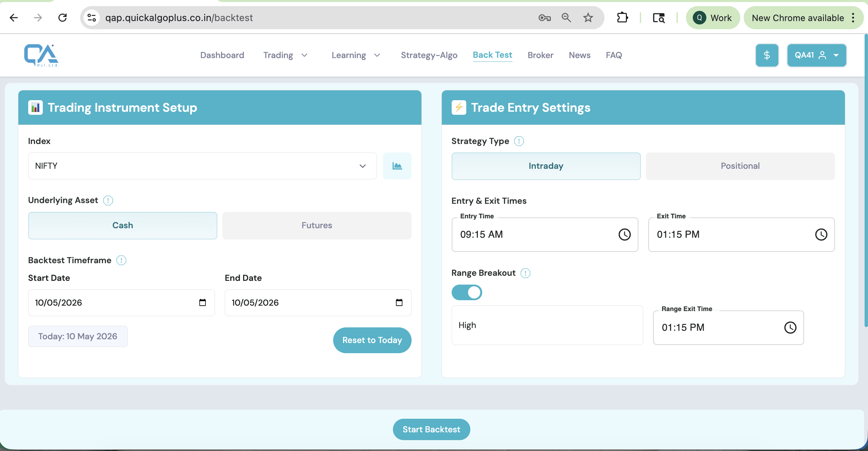Click the Start Date input field
Image resolution: width=868 pixels, height=451 pixels.
(121, 303)
